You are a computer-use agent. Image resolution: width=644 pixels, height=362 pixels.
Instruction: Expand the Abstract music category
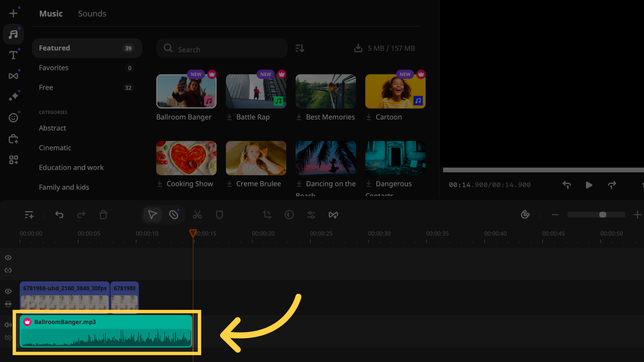(x=52, y=128)
